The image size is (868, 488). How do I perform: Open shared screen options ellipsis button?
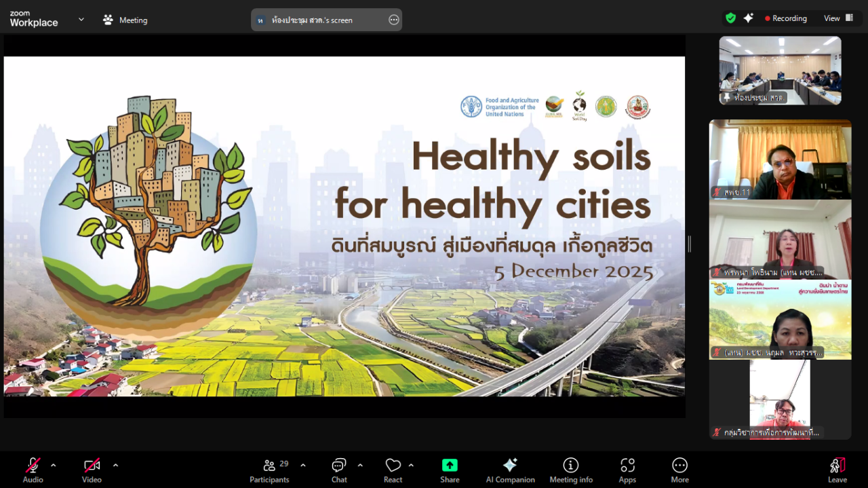coord(394,20)
